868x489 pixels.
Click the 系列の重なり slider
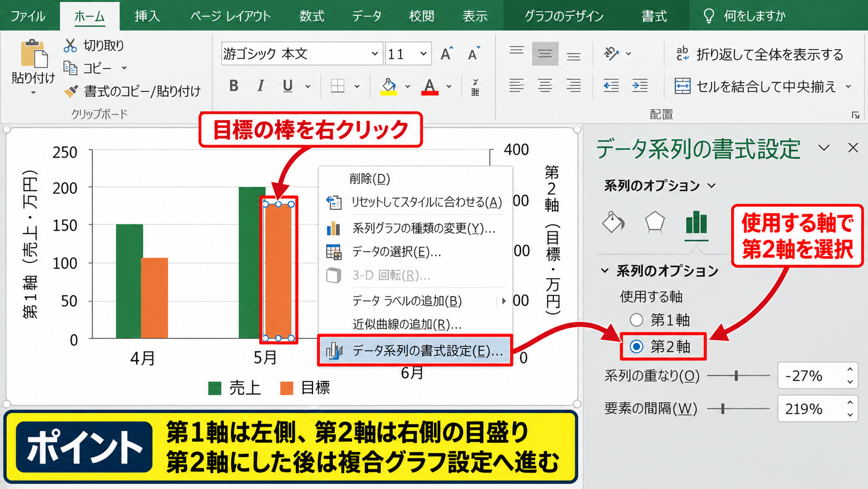click(738, 376)
